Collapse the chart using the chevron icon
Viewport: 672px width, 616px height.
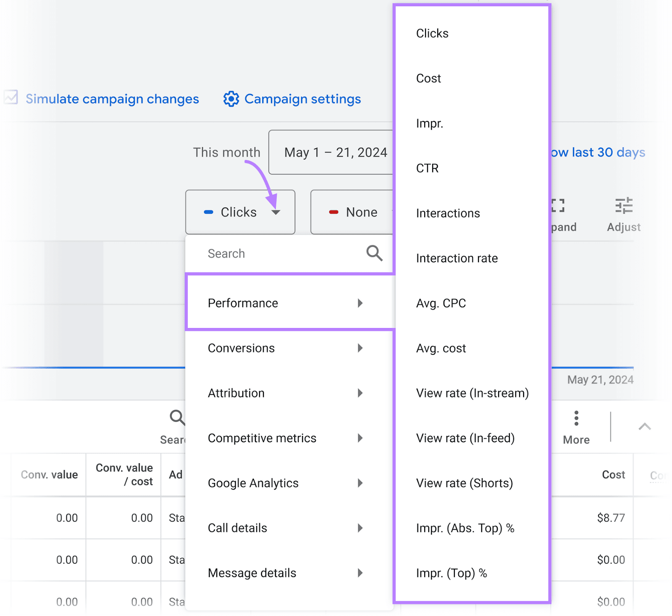click(x=645, y=427)
